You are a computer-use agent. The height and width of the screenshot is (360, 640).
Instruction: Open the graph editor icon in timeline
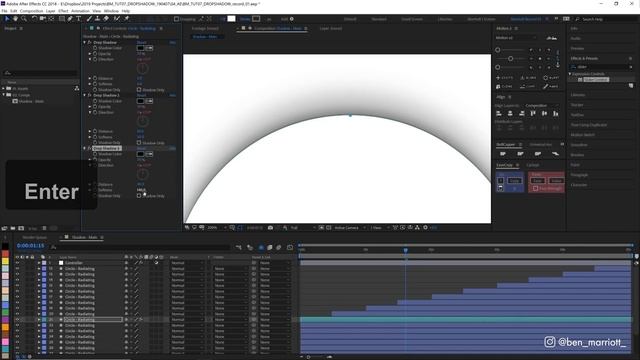click(x=290, y=247)
